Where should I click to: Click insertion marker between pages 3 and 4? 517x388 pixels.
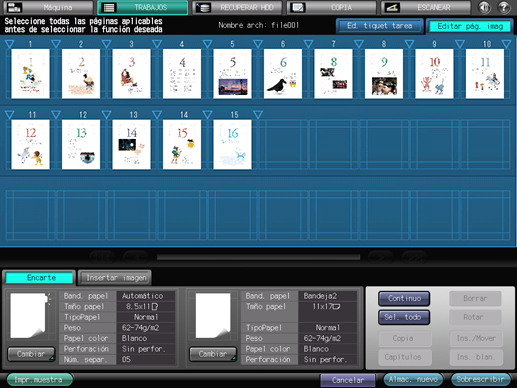tap(157, 44)
